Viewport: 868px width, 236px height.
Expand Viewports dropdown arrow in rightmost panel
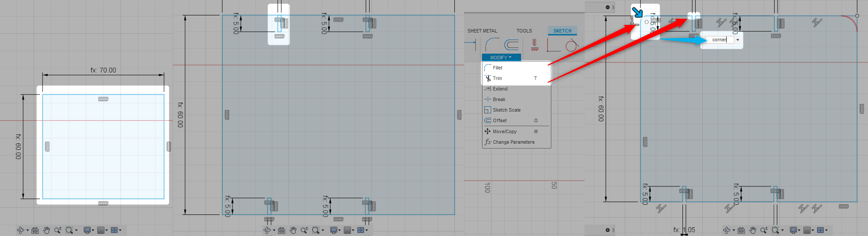pos(826,230)
